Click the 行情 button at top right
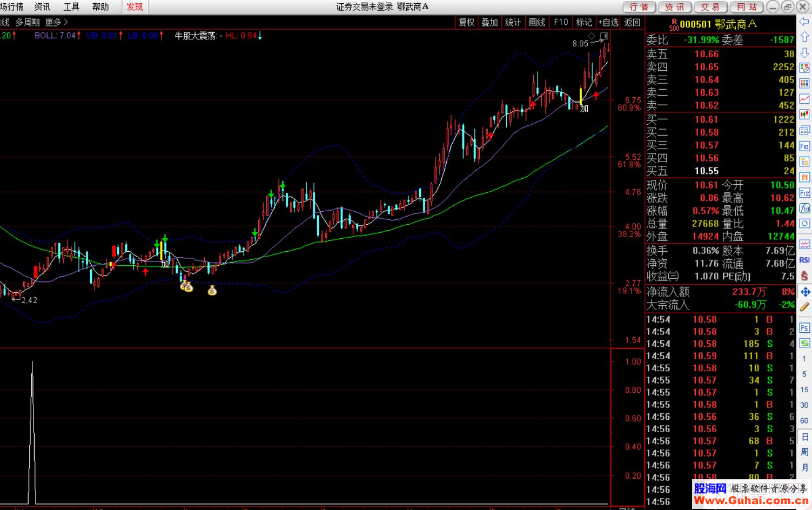 coord(639,7)
